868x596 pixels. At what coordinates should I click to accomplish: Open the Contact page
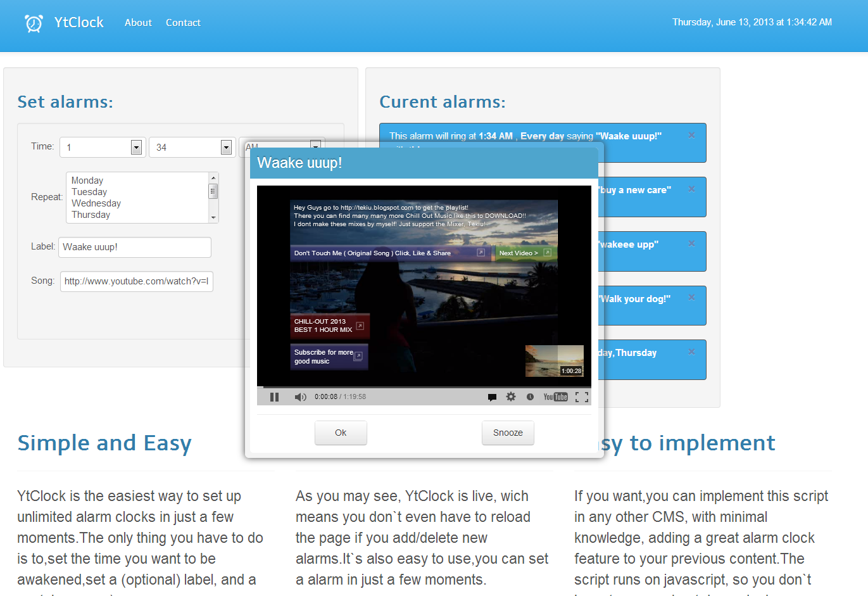(183, 22)
